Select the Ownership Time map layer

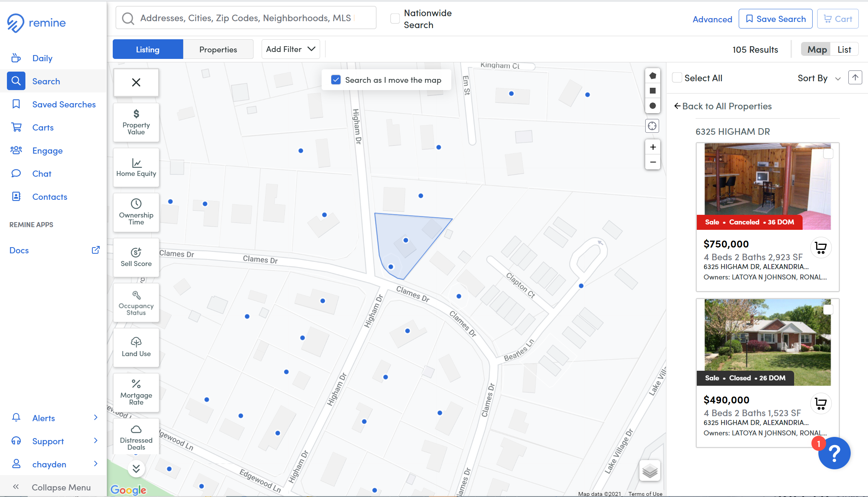pyautogui.click(x=136, y=212)
